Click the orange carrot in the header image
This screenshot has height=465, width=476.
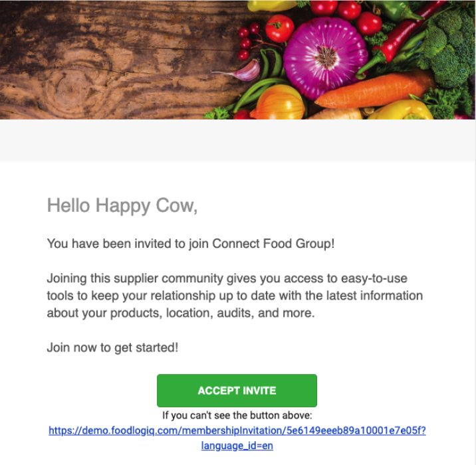click(375, 90)
